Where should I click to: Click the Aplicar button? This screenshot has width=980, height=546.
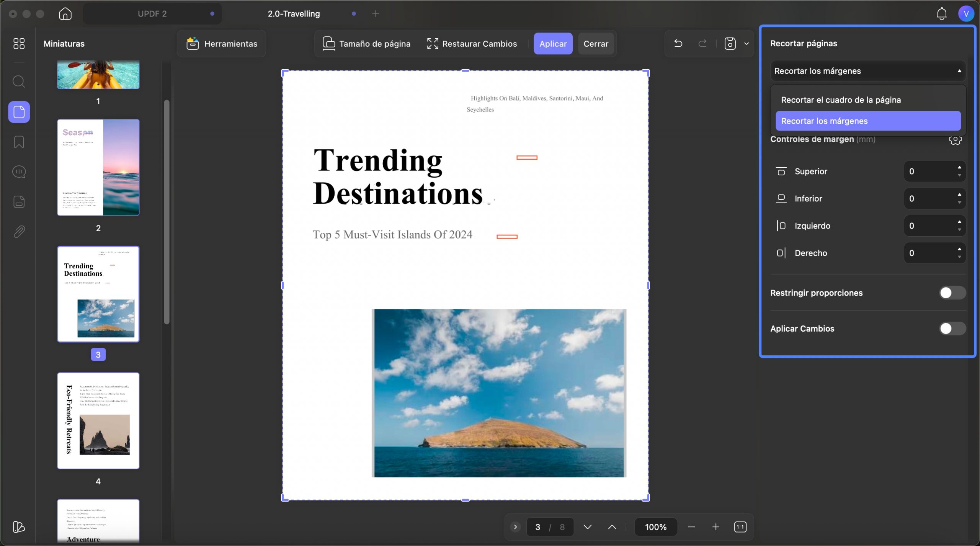click(x=553, y=44)
